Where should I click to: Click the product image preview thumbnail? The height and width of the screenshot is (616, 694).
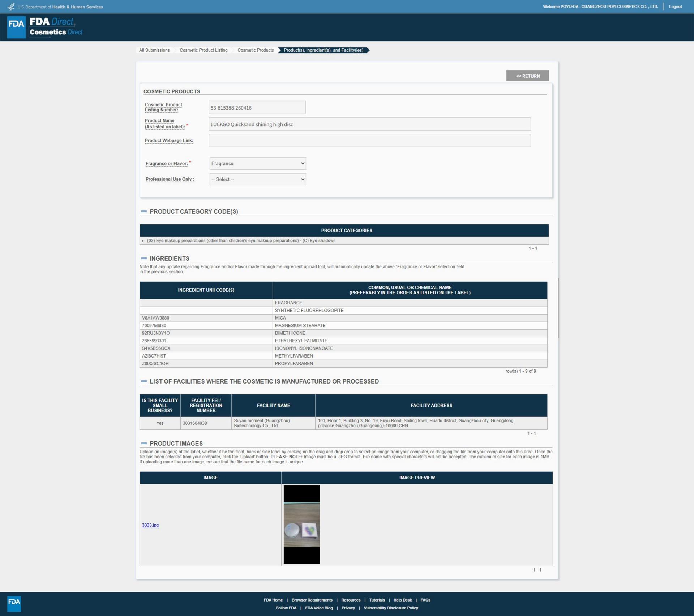coord(301,525)
